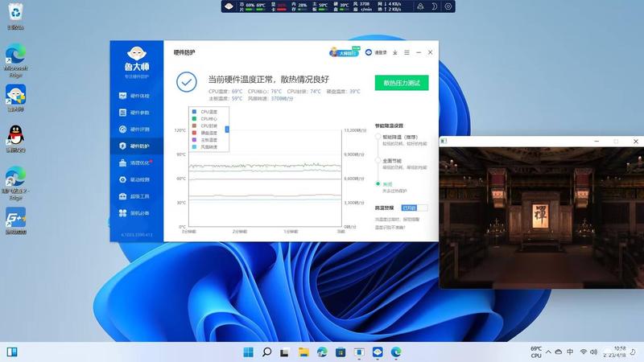Screen dimensions: 644x362
Task: Open File Explorer from the taskbar
Action: pos(303,352)
